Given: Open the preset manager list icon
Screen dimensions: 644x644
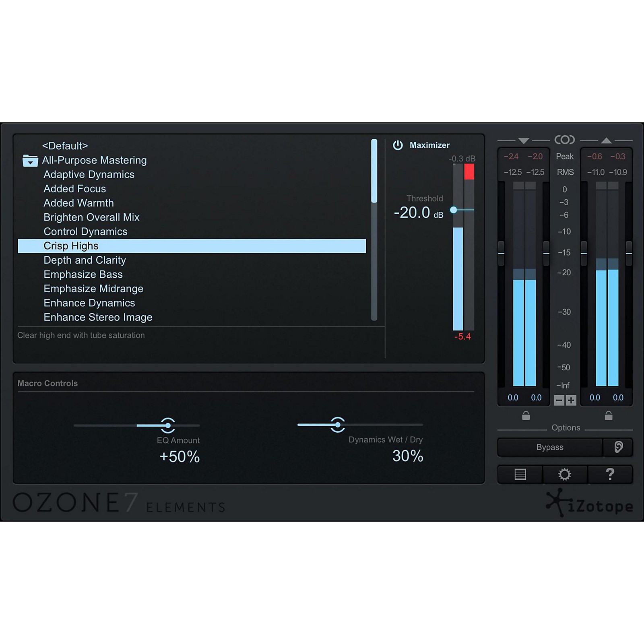Looking at the screenshot, I should (x=520, y=475).
